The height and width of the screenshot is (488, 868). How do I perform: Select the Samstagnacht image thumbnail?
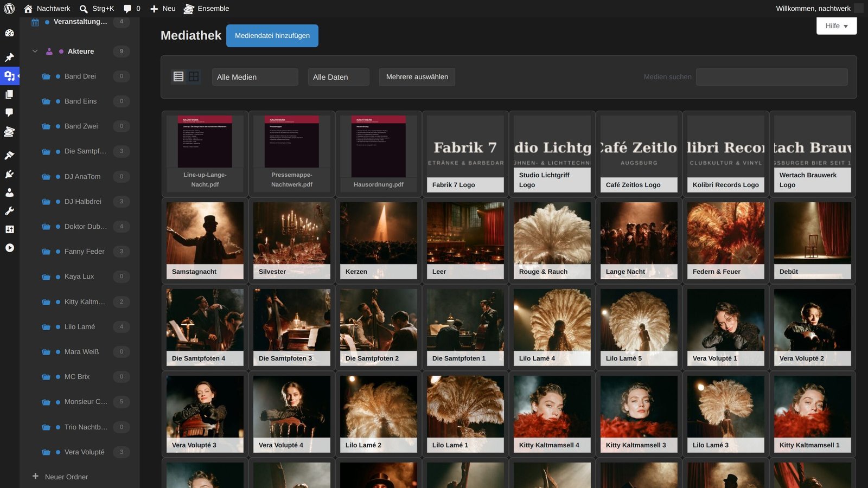tap(205, 241)
